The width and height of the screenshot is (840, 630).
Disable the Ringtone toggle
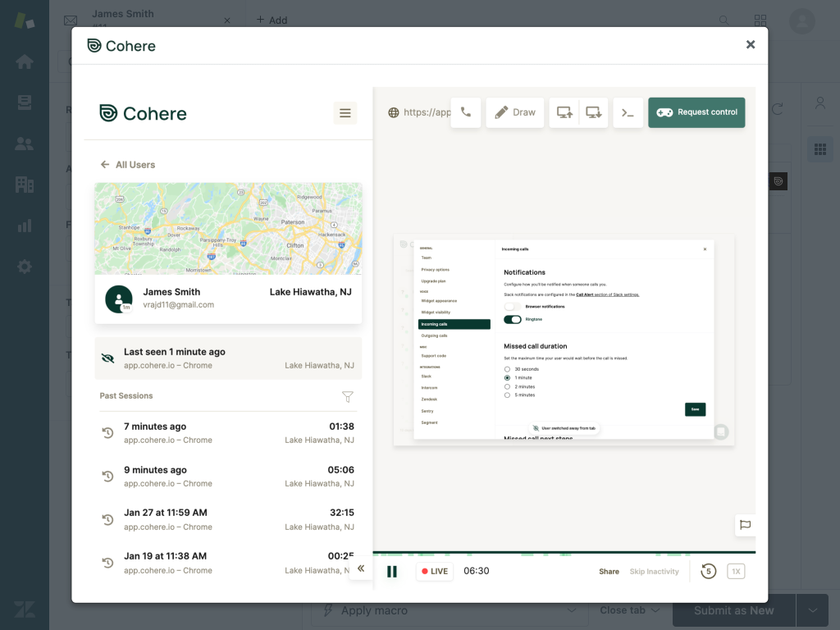512,319
